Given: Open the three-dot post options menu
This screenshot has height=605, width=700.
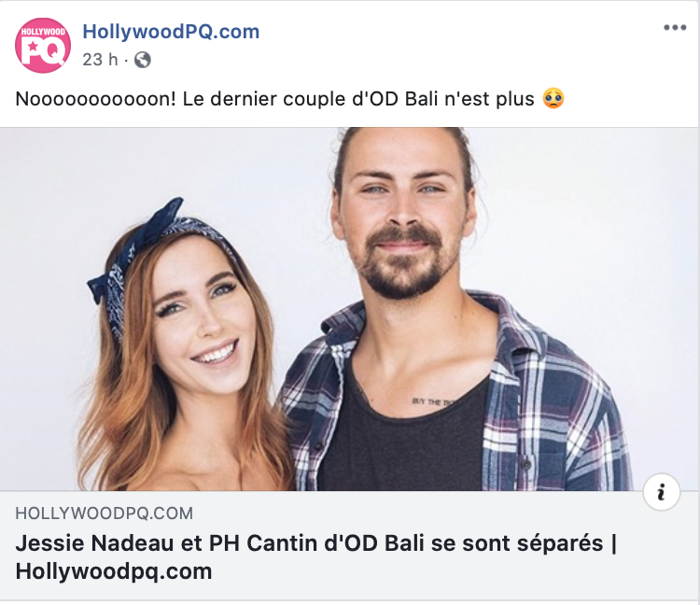Looking at the screenshot, I should 675,28.
